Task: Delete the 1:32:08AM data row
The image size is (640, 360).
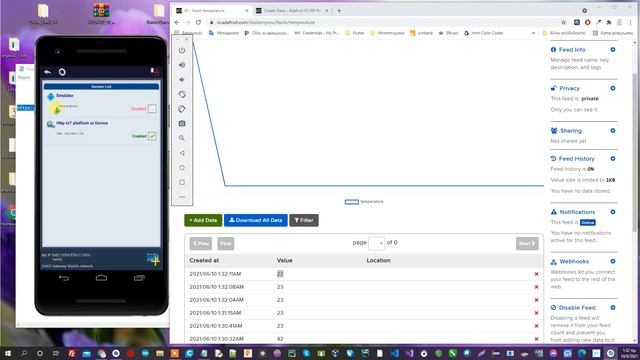Action: [536, 287]
